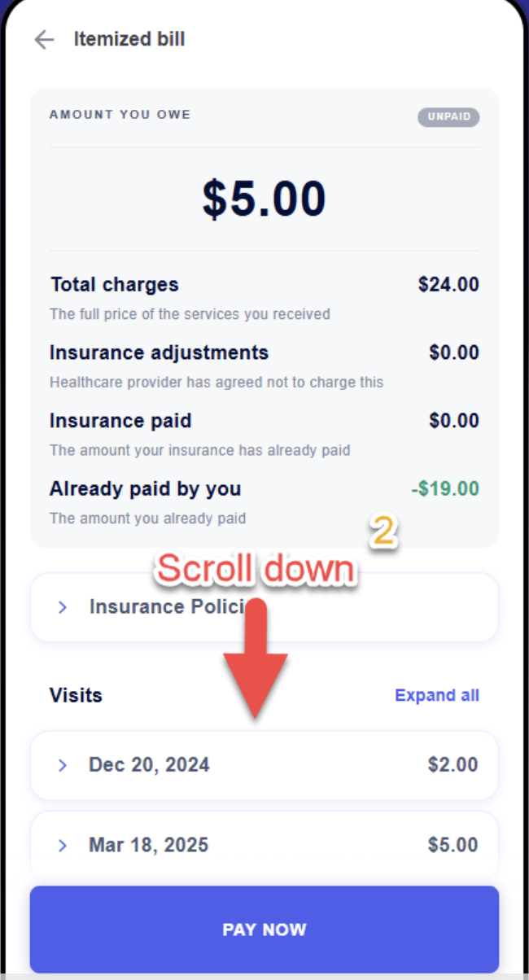Click the Visits section heading

pyautogui.click(x=76, y=695)
